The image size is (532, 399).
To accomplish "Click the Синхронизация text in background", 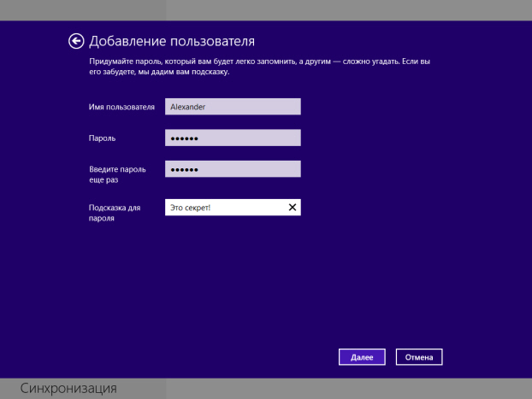I will pyautogui.click(x=68, y=389).
